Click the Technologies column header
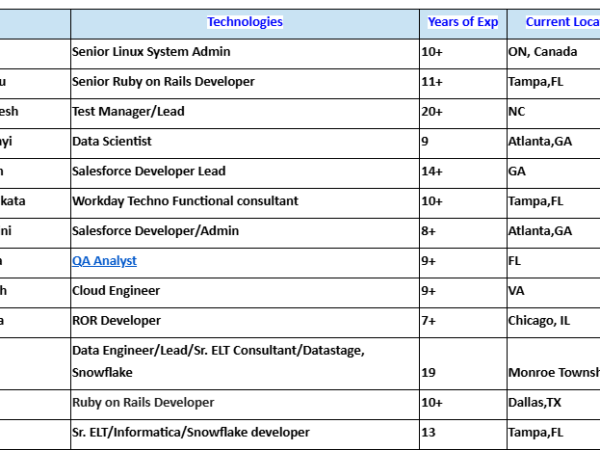 coord(245,22)
